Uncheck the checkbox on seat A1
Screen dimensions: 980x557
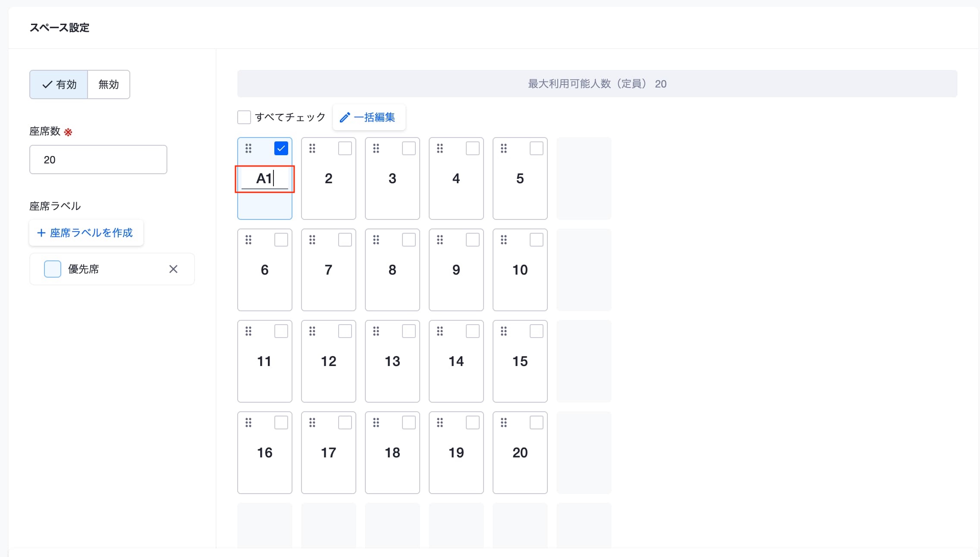pyautogui.click(x=281, y=148)
